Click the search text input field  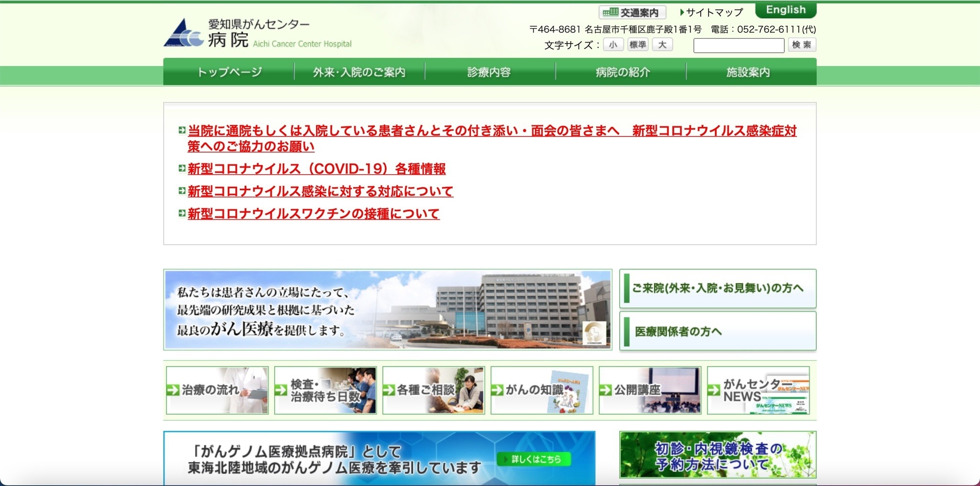click(x=738, y=45)
